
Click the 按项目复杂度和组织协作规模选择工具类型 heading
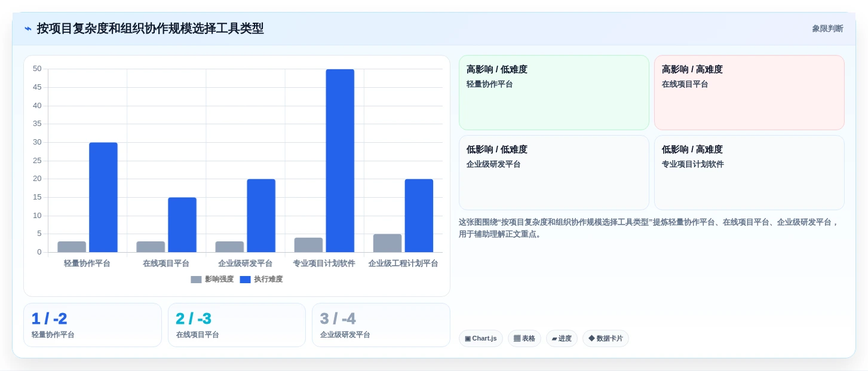150,29
